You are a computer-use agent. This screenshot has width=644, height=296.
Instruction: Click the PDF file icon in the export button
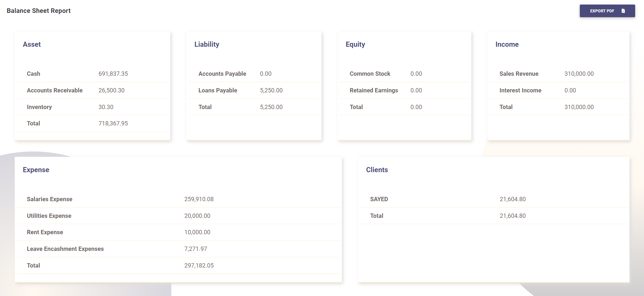coord(623,11)
